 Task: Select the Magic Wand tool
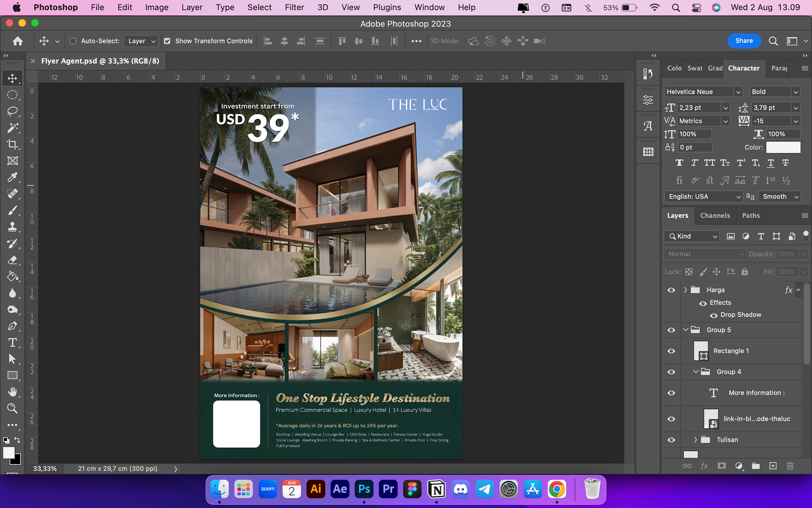pyautogui.click(x=12, y=127)
